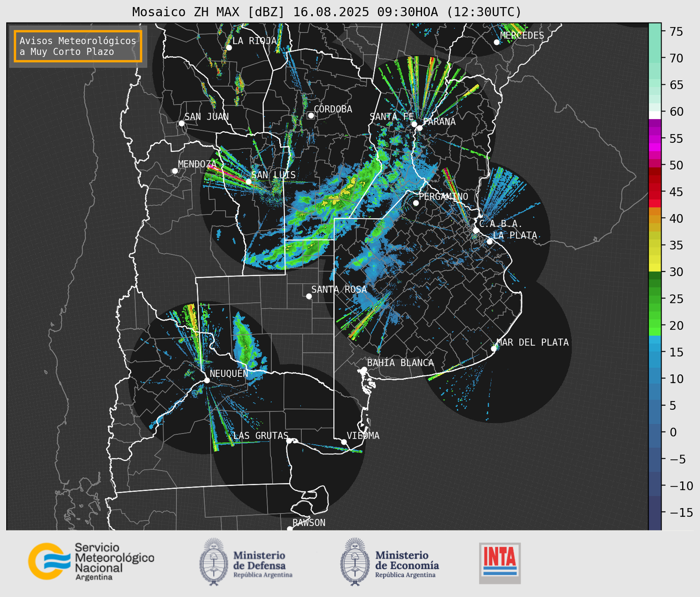The image size is (700, 597).
Task: Click the Santa Fe city marker dot
Action: pyautogui.click(x=414, y=124)
